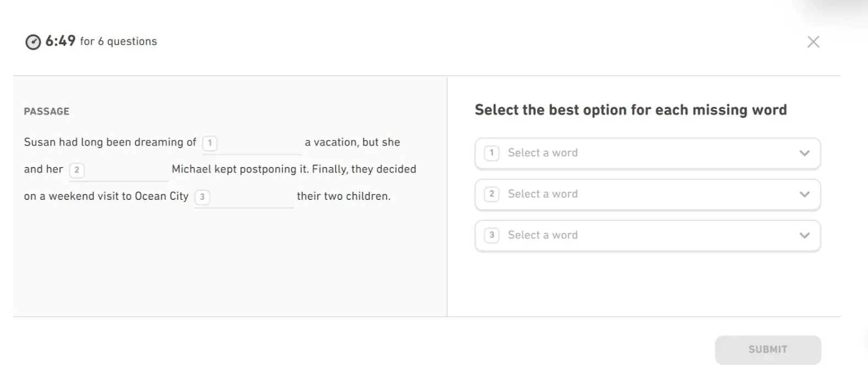
Task: Click the number 1 badge in first dropdown
Action: click(x=491, y=153)
